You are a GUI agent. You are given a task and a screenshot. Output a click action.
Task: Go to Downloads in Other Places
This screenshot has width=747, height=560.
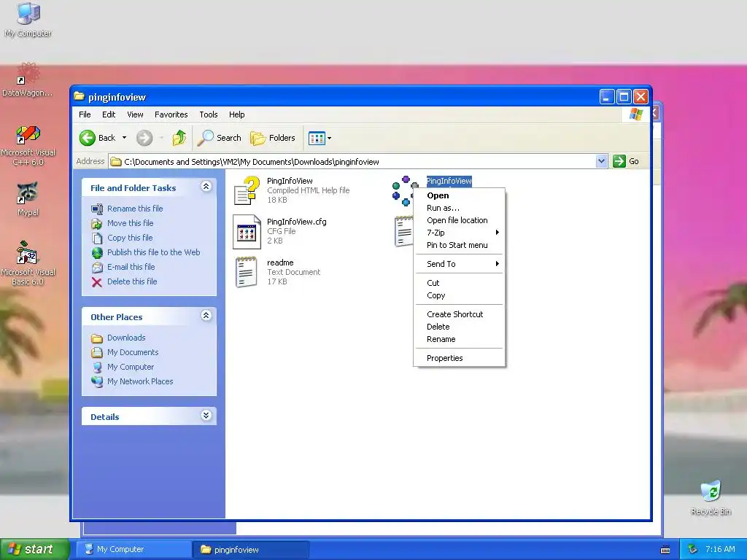click(x=126, y=338)
